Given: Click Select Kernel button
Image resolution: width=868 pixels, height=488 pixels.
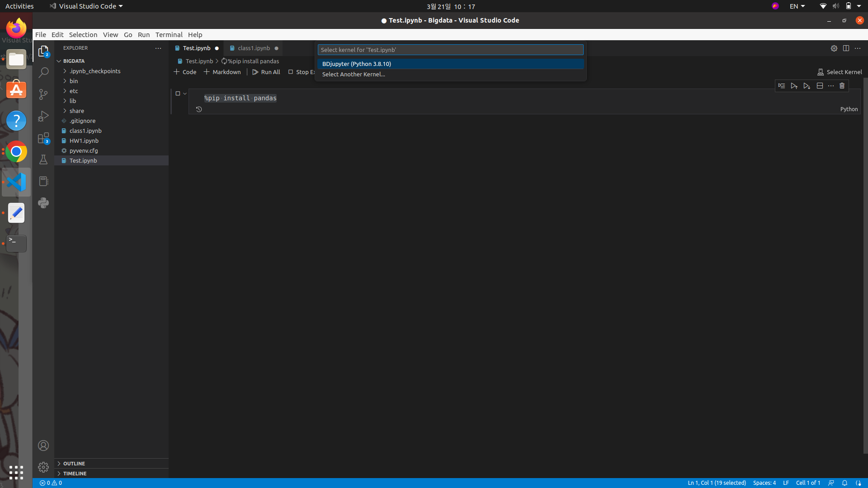Looking at the screenshot, I should (x=840, y=72).
